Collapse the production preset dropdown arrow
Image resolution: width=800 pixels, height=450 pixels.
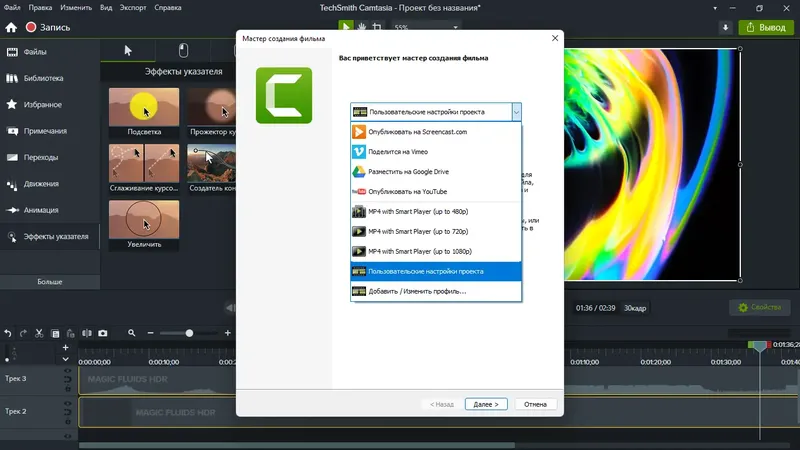point(516,112)
